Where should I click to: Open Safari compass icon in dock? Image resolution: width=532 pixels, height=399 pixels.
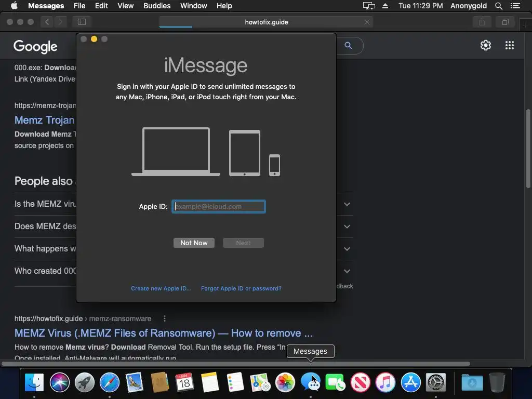[x=109, y=382]
